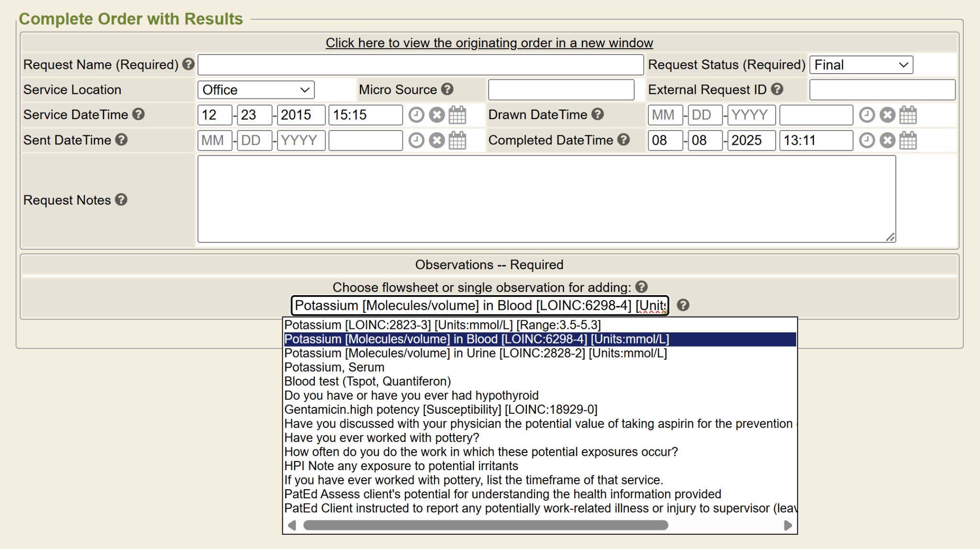Image resolution: width=980 pixels, height=549 pixels.
Task: Select Potassium in Urine LOINC:2828-2 option
Action: 475,353
